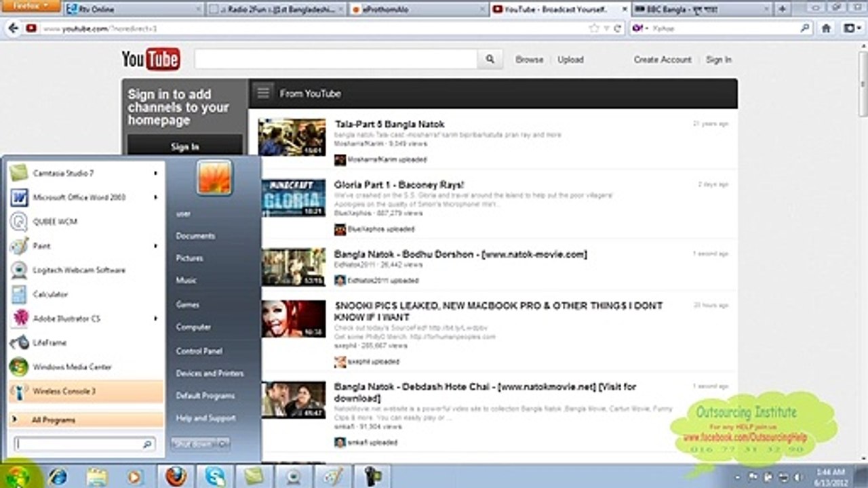Image resolution: width=868 pixels, height=488 pixels.
Task: Open Computer from Start menu
Action: point(194,327)
